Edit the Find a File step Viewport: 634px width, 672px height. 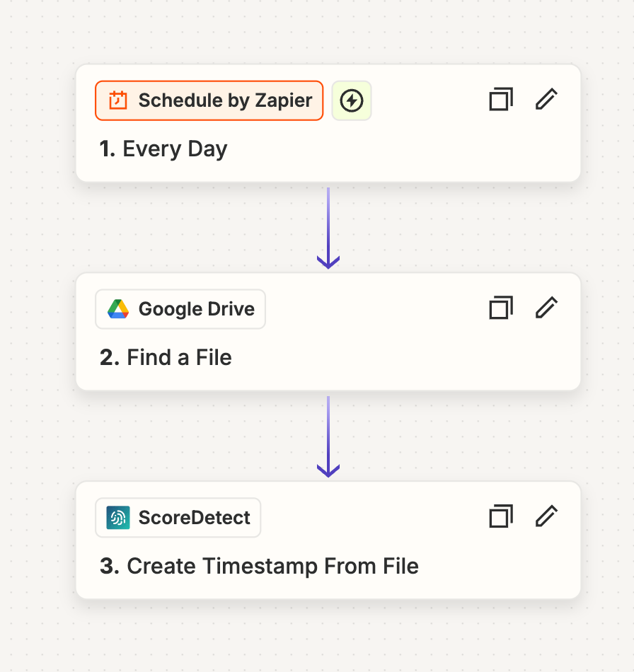tap(546, 308)
